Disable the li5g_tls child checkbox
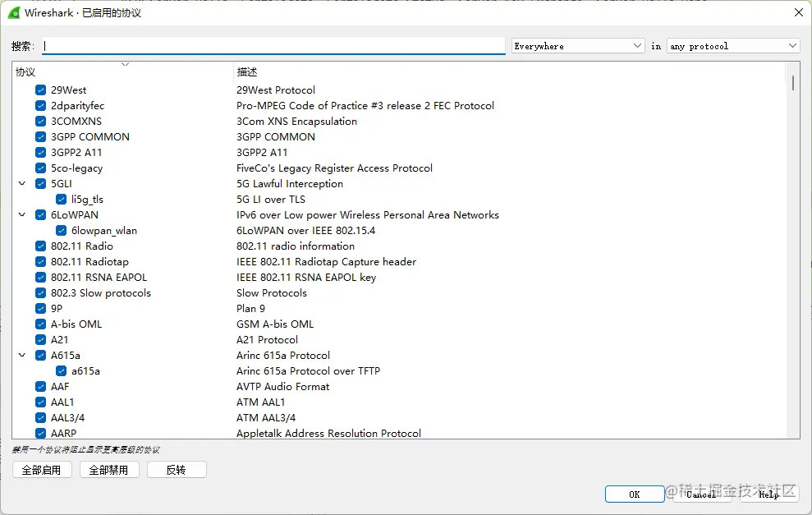This screenshot has height=515, width=812. click(x=61, y=200)
